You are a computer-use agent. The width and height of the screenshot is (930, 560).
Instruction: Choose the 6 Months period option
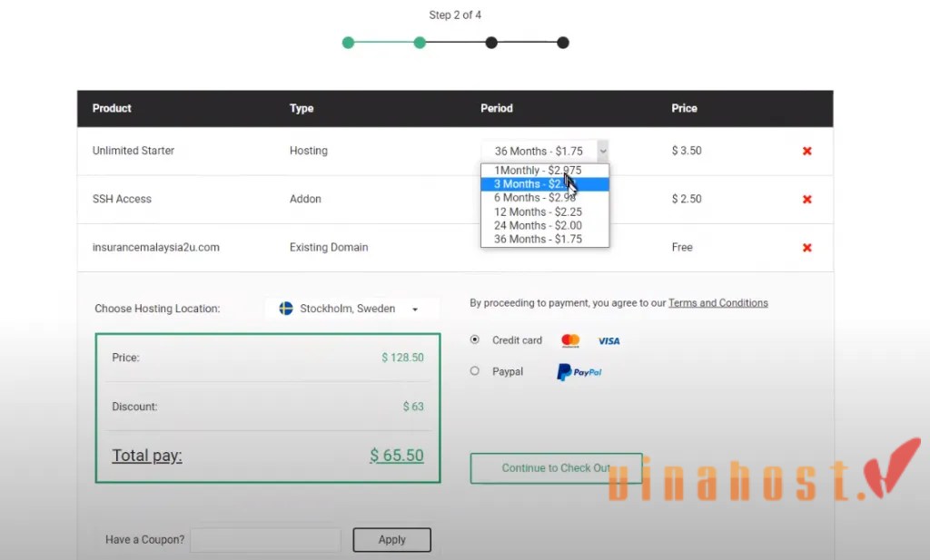(x=536, y=198)
